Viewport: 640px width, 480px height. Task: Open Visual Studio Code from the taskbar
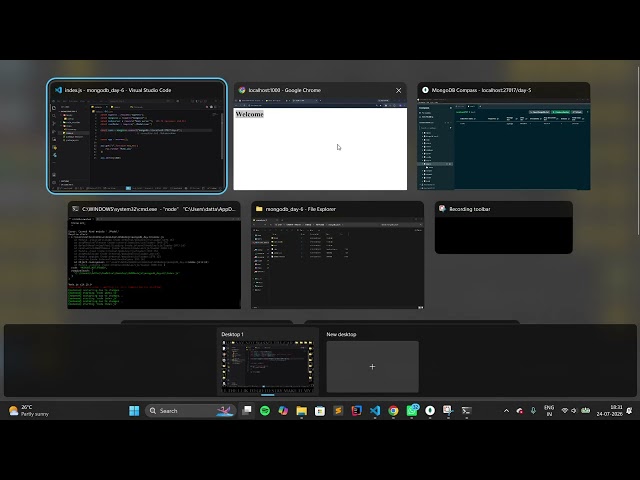click(x=375, y=411)
